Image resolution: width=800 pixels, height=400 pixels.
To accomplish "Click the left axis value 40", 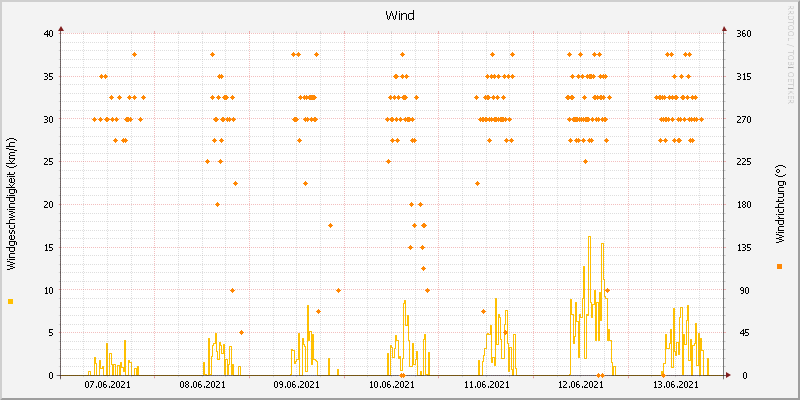I will (48, 34).
